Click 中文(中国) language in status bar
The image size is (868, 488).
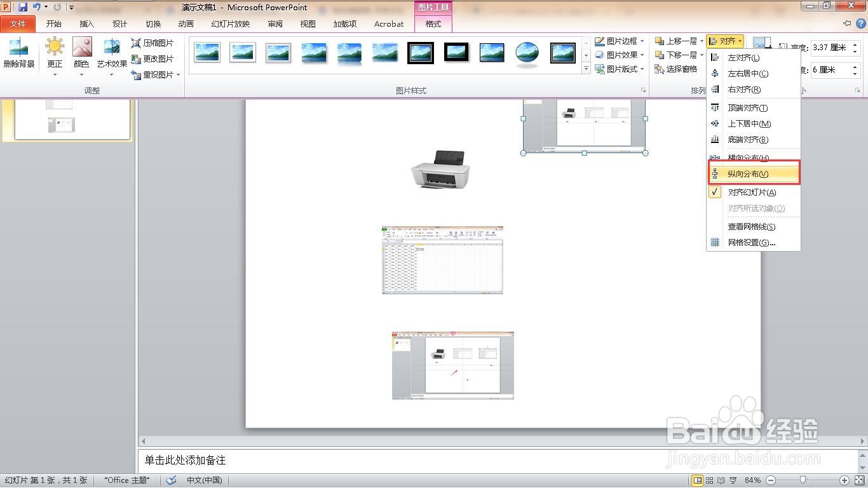tap(204, 480)
